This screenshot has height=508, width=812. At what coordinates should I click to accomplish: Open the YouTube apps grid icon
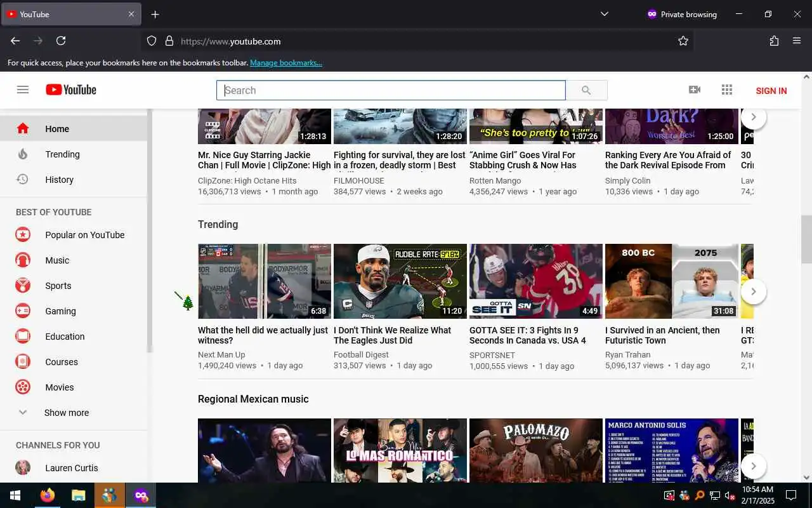727,90
